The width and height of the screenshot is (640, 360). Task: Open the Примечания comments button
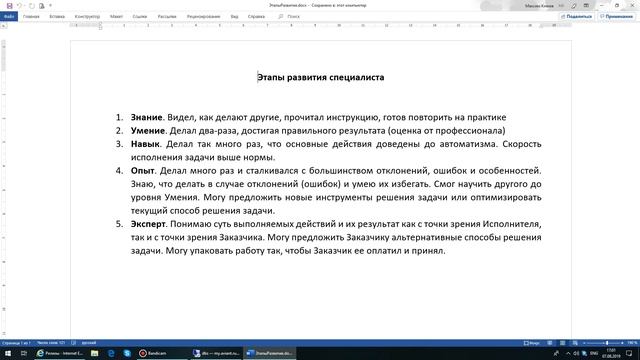617,16
